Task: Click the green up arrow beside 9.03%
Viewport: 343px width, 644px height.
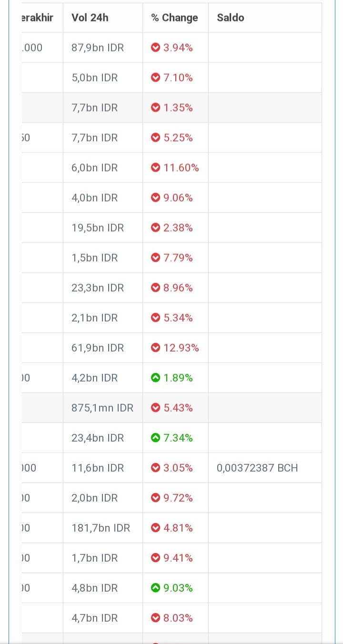Action: point(155,588)
